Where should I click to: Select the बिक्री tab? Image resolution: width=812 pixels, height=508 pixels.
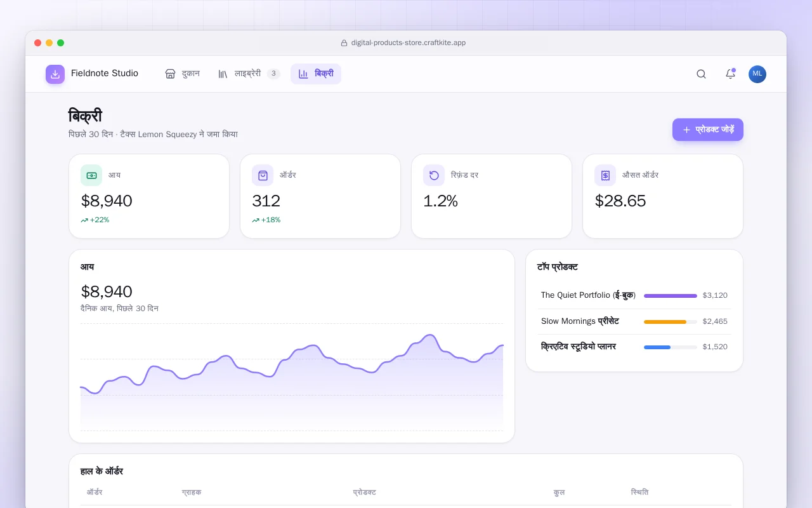(316, 74)
